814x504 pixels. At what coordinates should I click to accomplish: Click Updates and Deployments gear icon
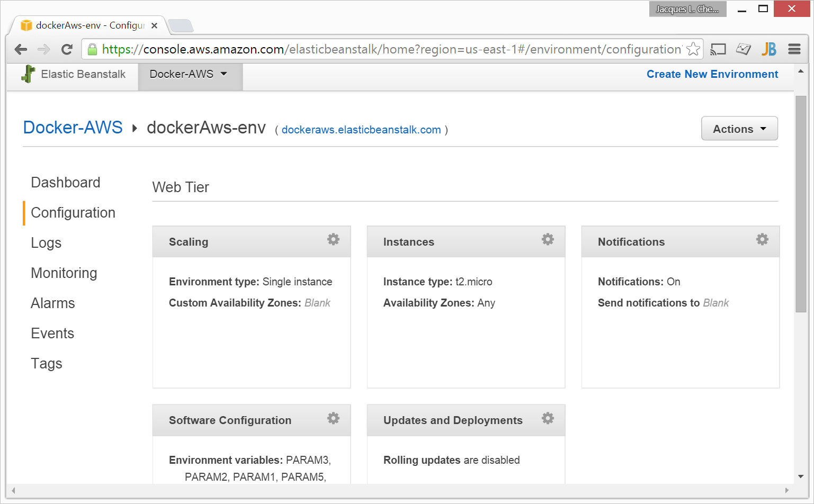(548, 418)
